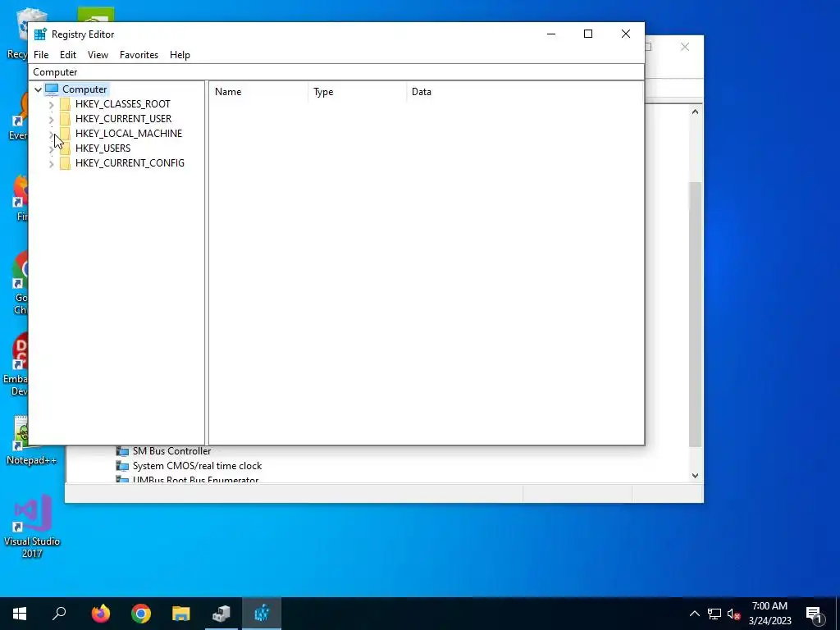Select the HKEY_LOCAL_MACHINE label
840x630 pixels.
(x=129, y=134)
